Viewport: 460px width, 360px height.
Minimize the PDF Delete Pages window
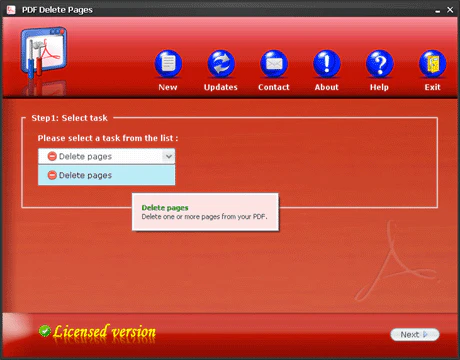pos(437,10)
